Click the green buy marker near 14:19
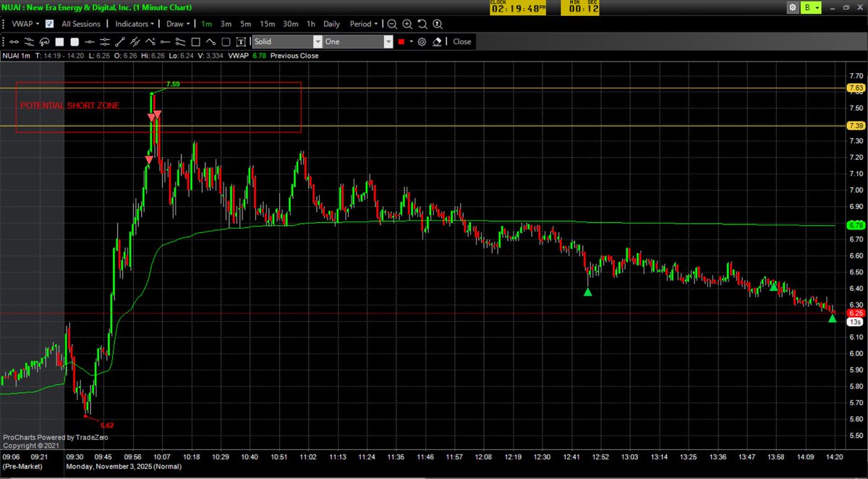868x479 pixels. [x=832, y=318]
